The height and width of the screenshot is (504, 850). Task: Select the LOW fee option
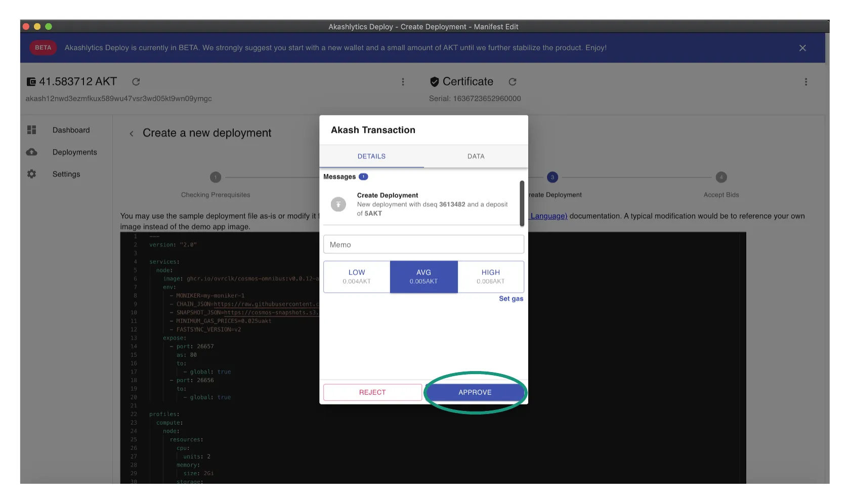click(357, 277)
